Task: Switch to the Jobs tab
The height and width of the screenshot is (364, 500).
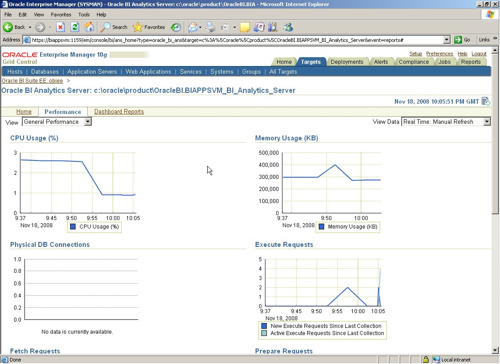Action: point(444,62)
